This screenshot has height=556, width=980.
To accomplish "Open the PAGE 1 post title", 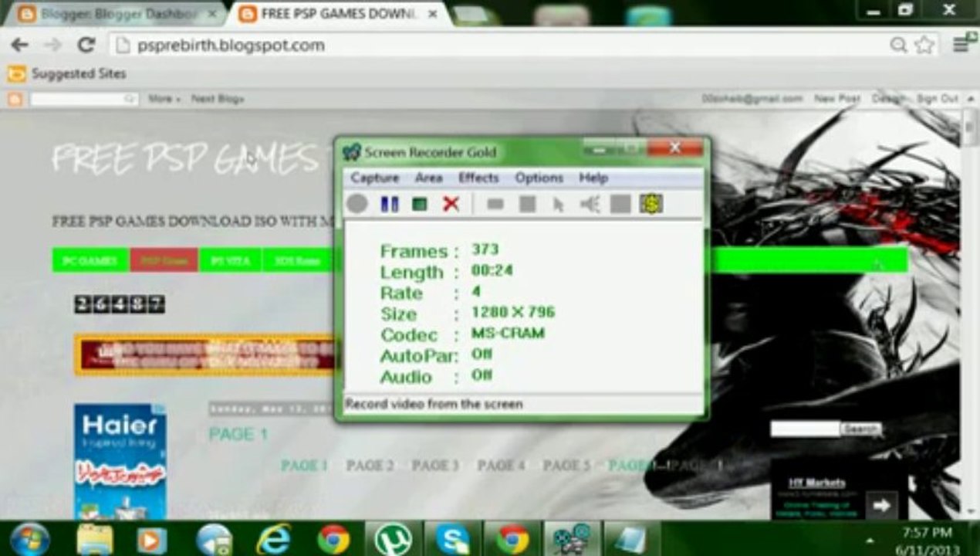I will click(x=238, y=434).
